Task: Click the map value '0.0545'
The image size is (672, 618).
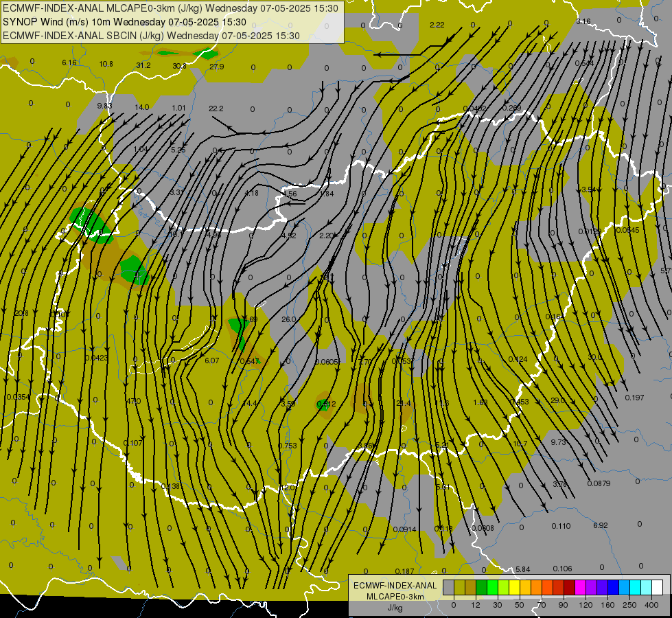Action: [627, 230]
